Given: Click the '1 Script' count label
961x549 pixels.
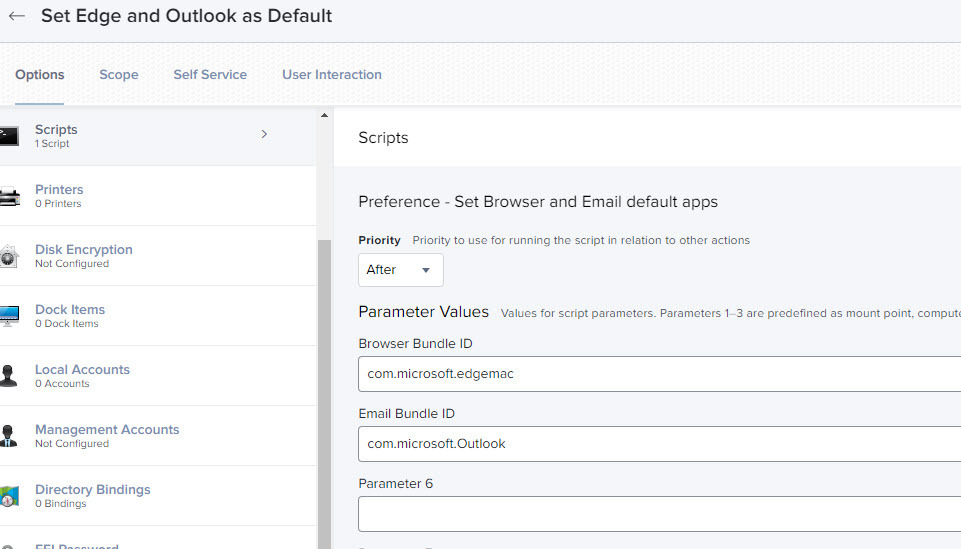Looking at the screenshot, I should tap(52, 144).
